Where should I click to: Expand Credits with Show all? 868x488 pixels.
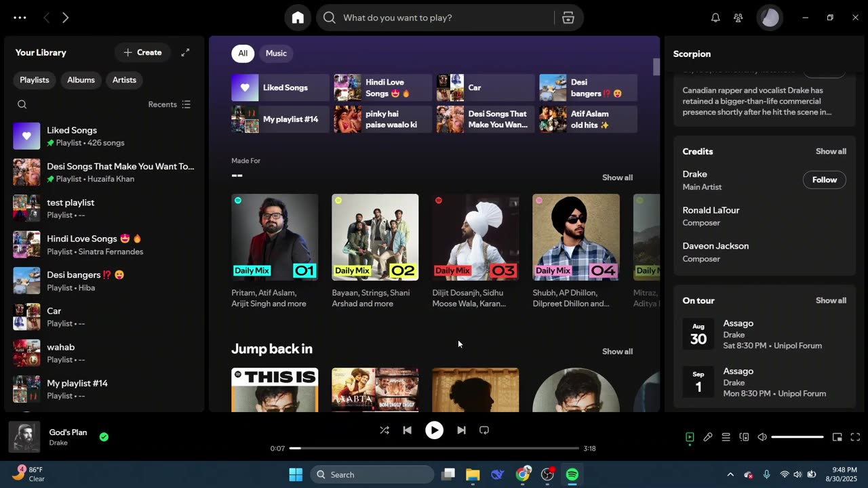point(831,151)
